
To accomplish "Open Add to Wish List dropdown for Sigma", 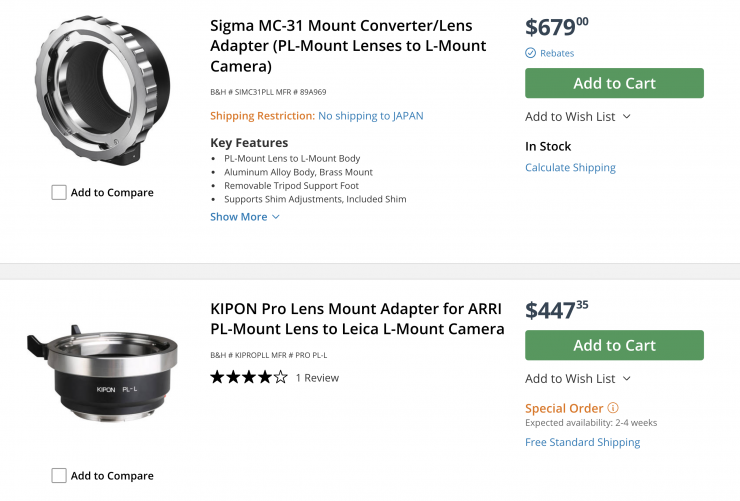I will coord(578,116).
